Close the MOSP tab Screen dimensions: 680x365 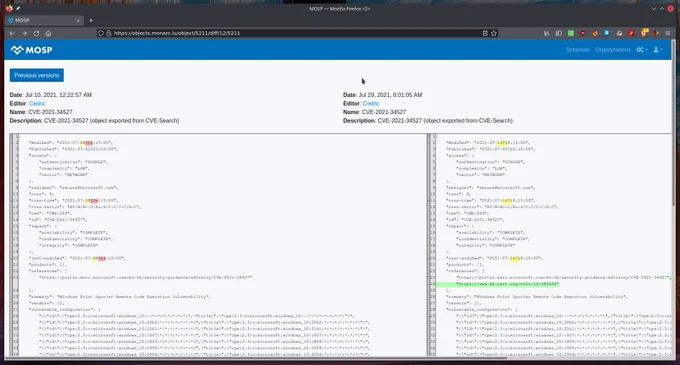point(78,20)
